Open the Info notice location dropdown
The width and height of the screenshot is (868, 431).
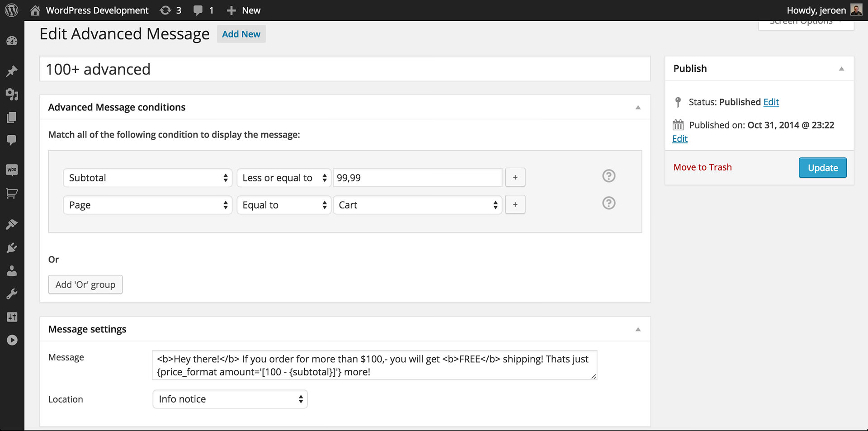click(230, 399)
